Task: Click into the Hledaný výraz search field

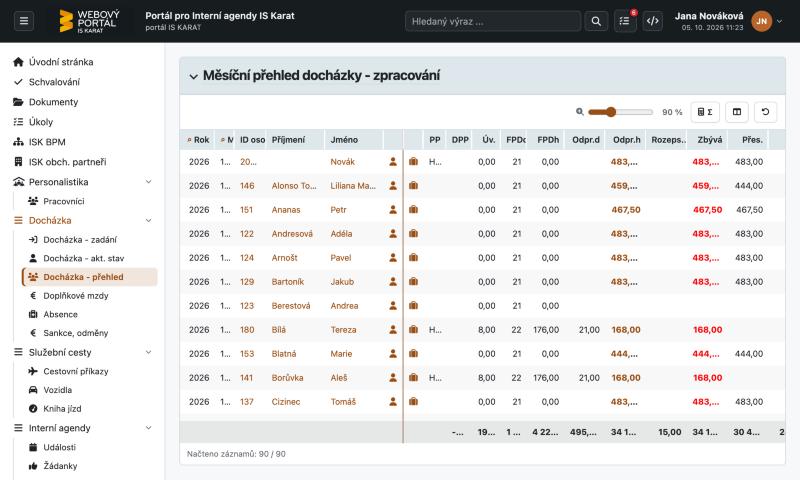Action: click(x=493, y=21)
